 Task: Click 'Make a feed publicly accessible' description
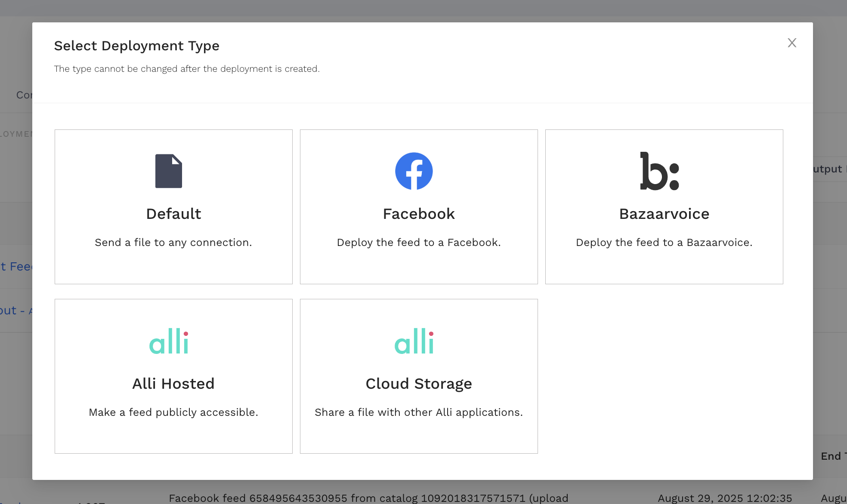(173, 412)
